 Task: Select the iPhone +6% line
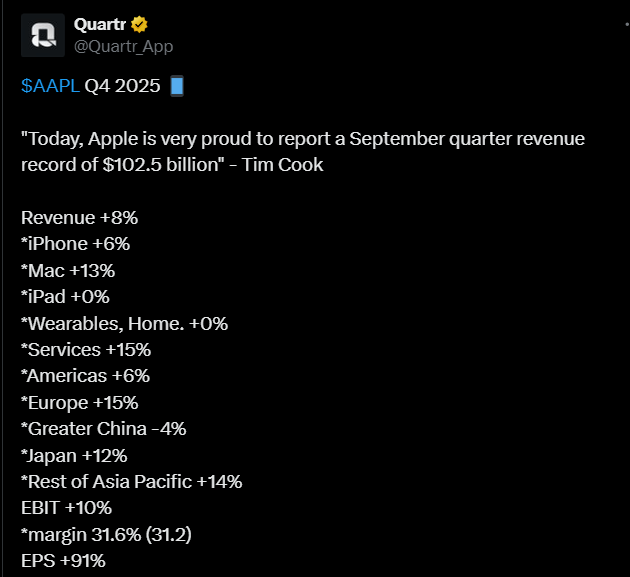(75, 243)
